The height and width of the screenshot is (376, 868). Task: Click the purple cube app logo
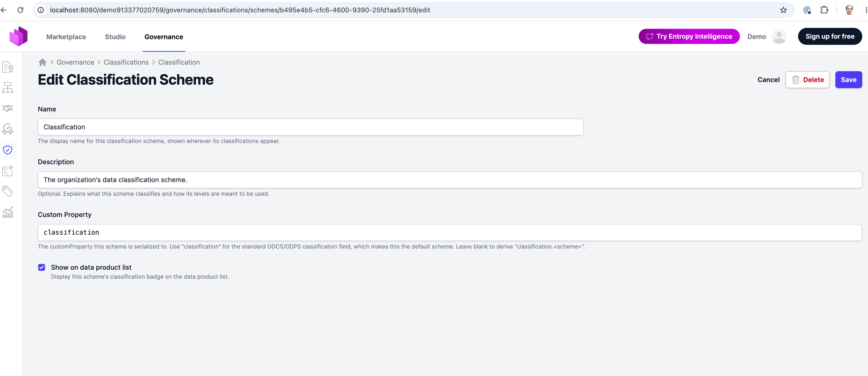tap(19, 36)
